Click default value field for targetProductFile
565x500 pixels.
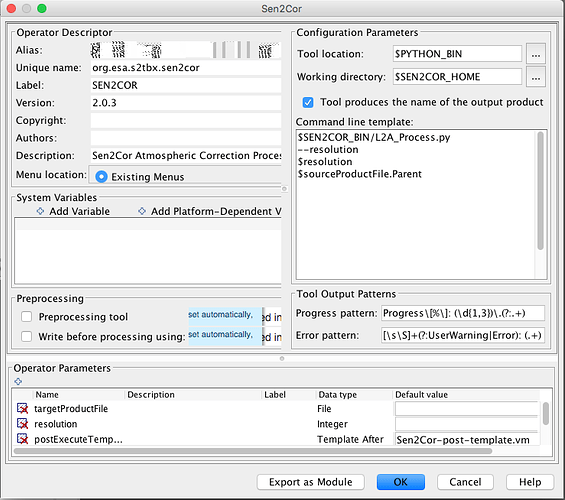click(x=467, y=409)
